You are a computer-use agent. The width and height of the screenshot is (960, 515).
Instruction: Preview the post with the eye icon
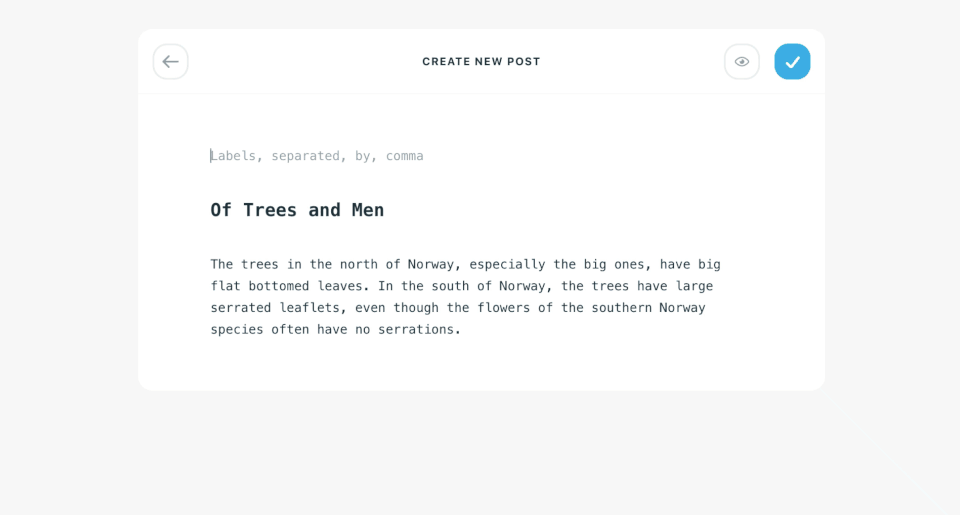pos(741,62)
